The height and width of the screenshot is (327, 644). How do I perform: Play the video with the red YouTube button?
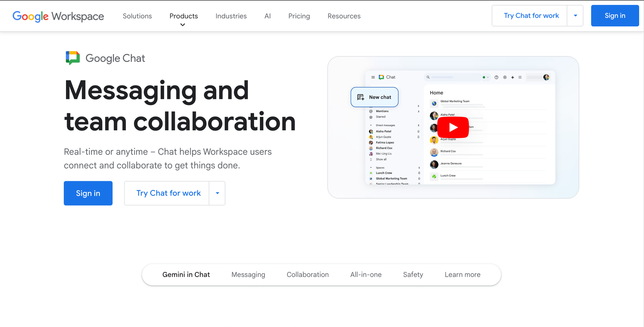pyautogui.click(x=453, y=127)
